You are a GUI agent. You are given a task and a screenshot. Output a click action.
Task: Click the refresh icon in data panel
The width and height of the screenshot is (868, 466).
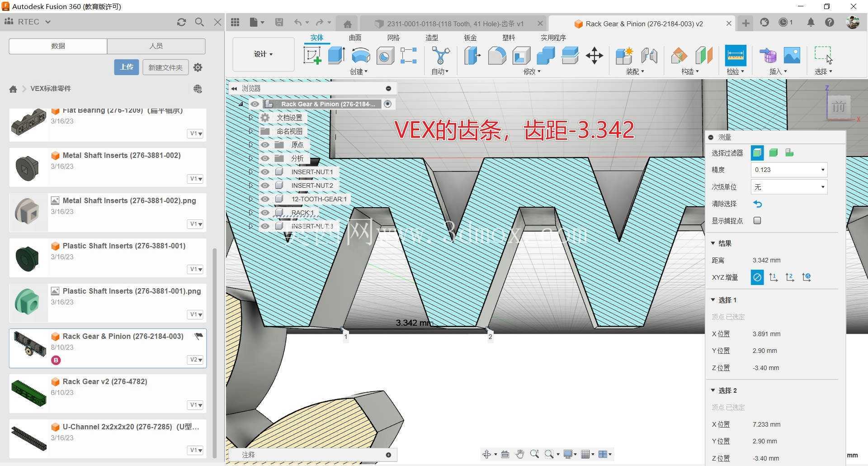[x=181, y=22]
